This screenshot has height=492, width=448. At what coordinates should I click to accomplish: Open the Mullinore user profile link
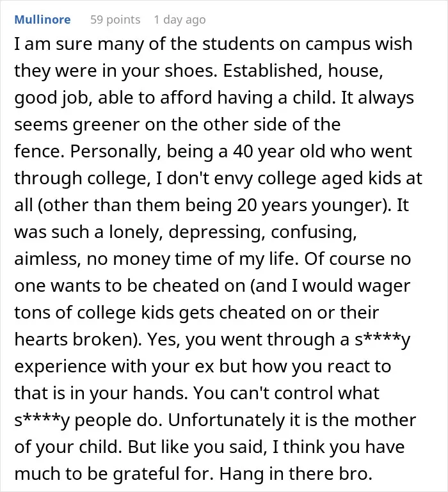pyautogui.click(x=42, y=20)
